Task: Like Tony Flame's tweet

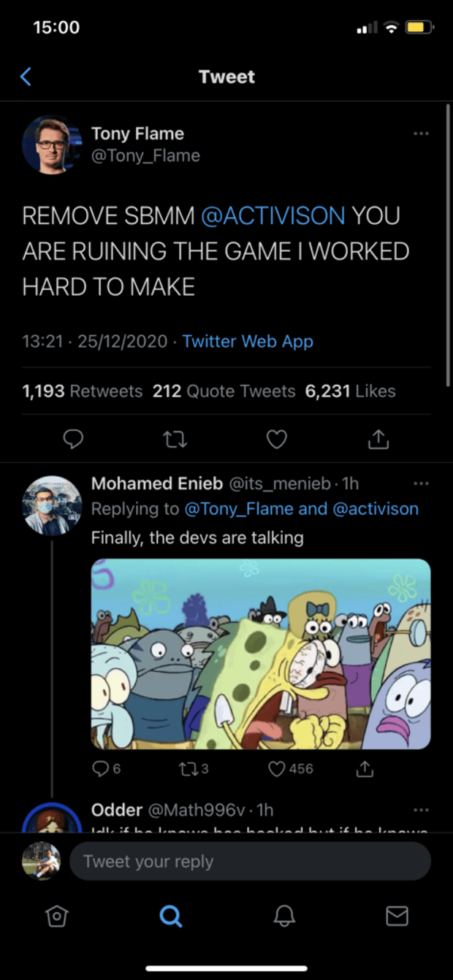Action: point(276,439)
